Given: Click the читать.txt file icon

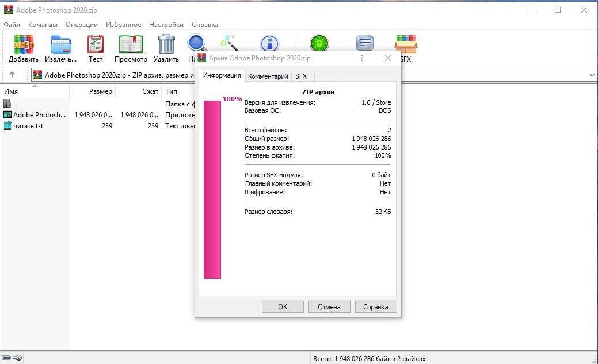Looking at the screenshot, I should coord(7,125).
